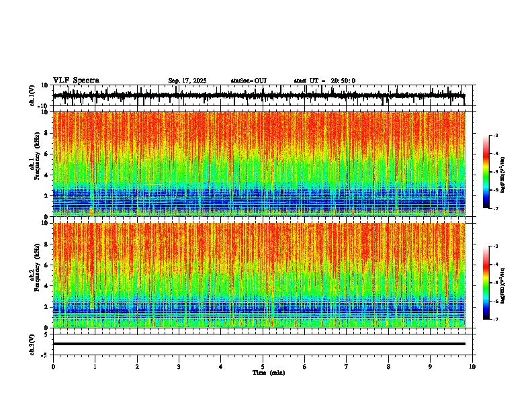Click time tick label "4" on bottom axis

(x=221, y=367)
